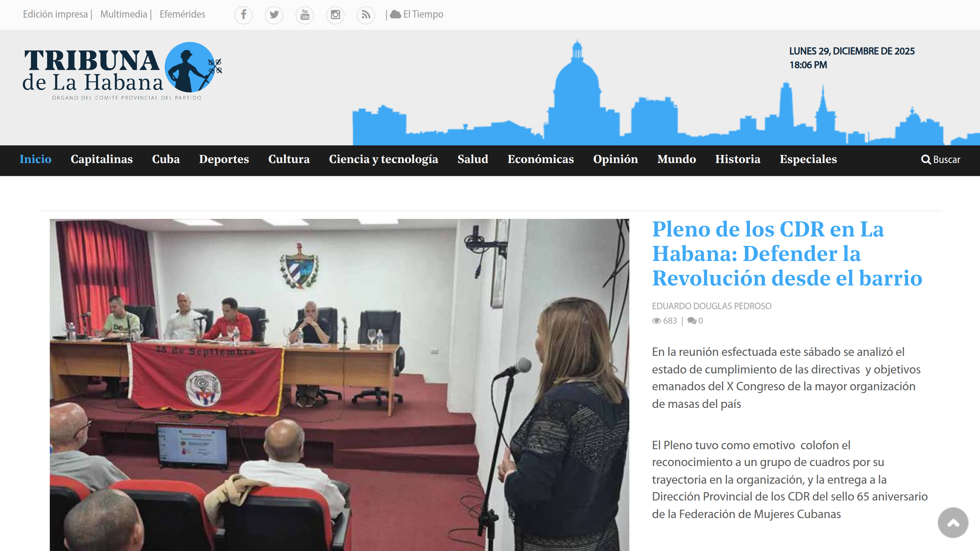
Task: Select the Ciencia y tecnología section
Action: [x=384, y=160]
